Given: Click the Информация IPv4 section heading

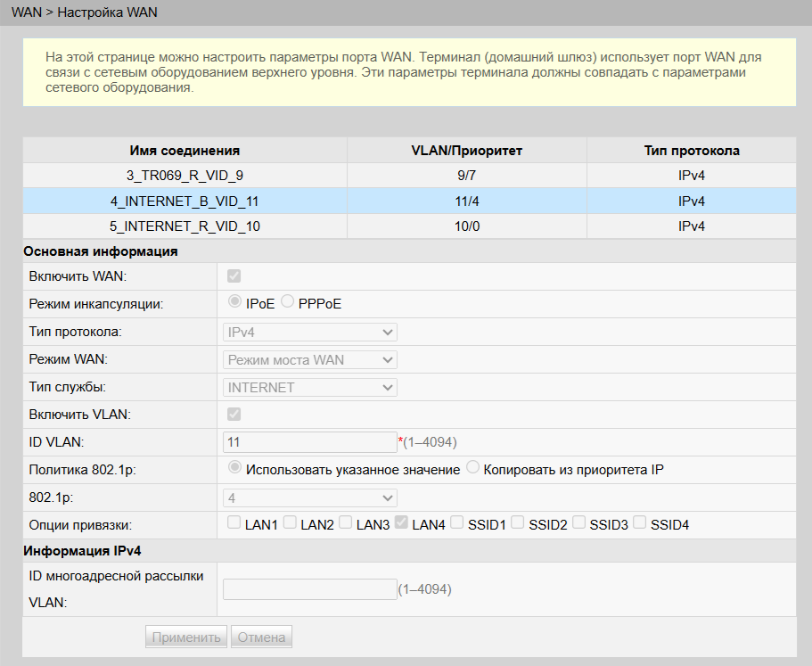Looking at the screenshot, I should [82, 550].
